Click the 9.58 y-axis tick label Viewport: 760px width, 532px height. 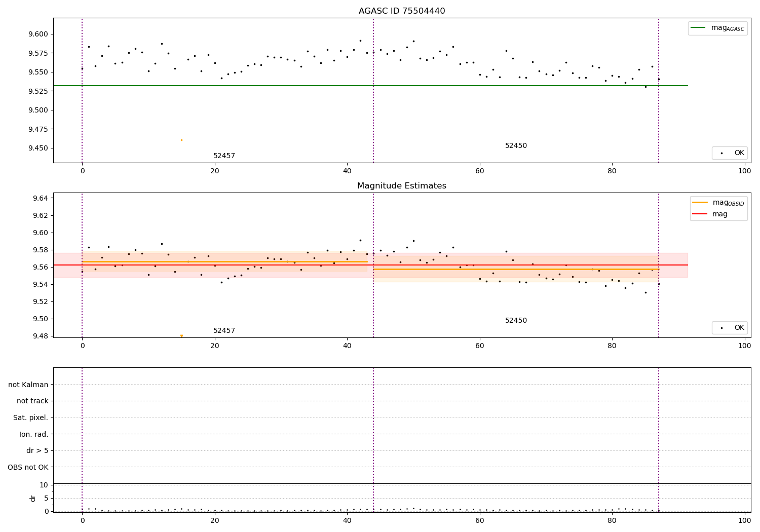tap(41, 250)
